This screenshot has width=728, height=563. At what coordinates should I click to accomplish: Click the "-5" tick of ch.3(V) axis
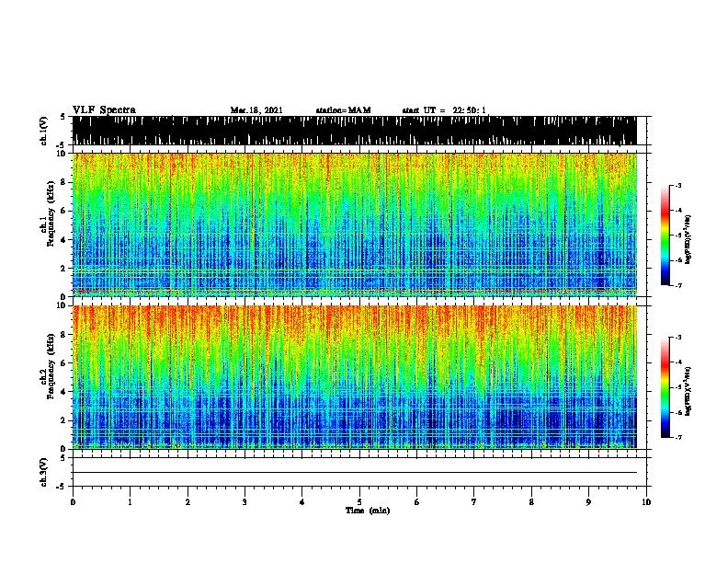point(61,487)
